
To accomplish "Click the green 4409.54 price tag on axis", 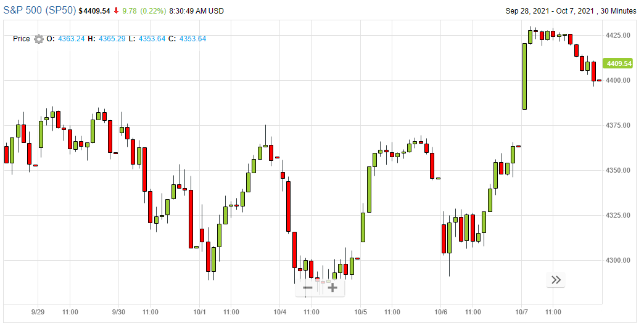I will [x=619, y=63].
